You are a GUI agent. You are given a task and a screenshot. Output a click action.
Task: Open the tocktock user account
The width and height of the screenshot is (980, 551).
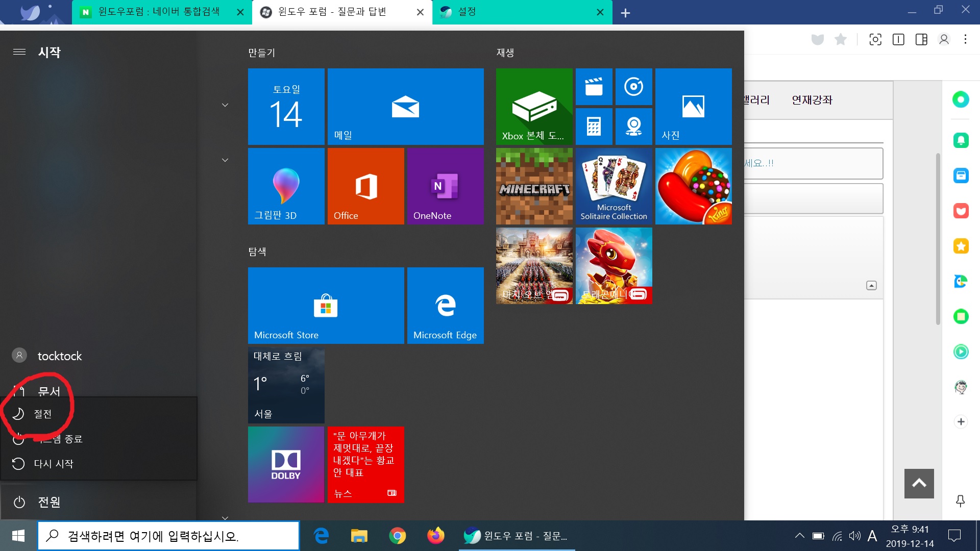pos(98,356)
